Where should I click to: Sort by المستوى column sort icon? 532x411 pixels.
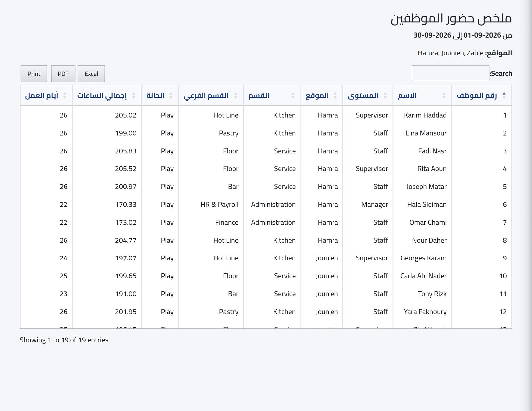[x=385, y=95]
